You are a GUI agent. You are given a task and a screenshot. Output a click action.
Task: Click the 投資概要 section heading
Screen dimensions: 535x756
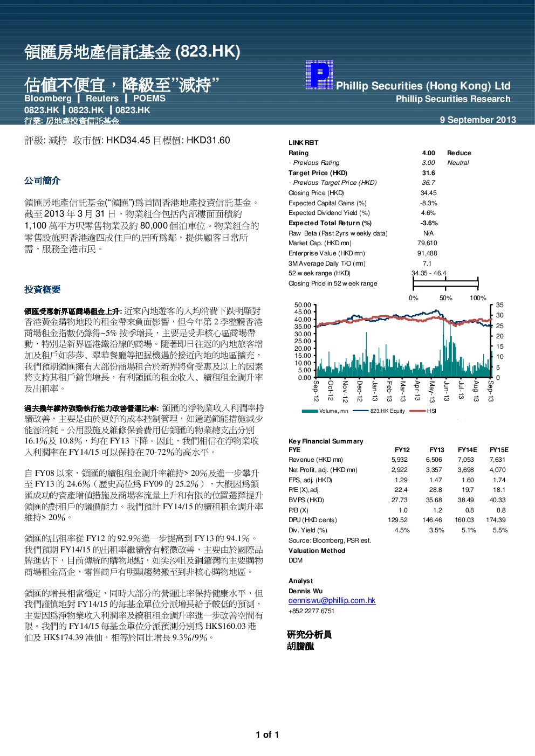[x=42, y=289]
